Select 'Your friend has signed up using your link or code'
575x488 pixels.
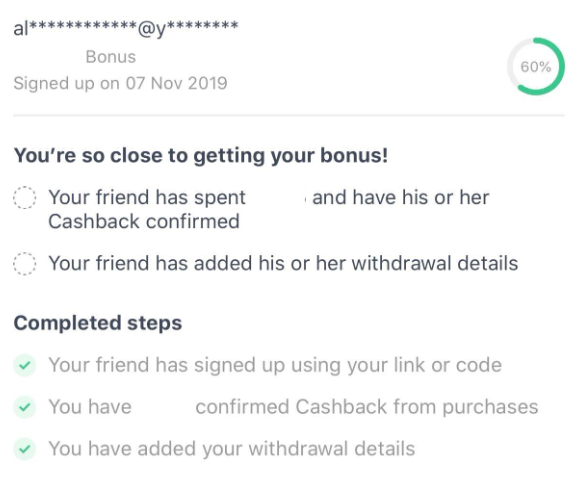tap(275, 365)
